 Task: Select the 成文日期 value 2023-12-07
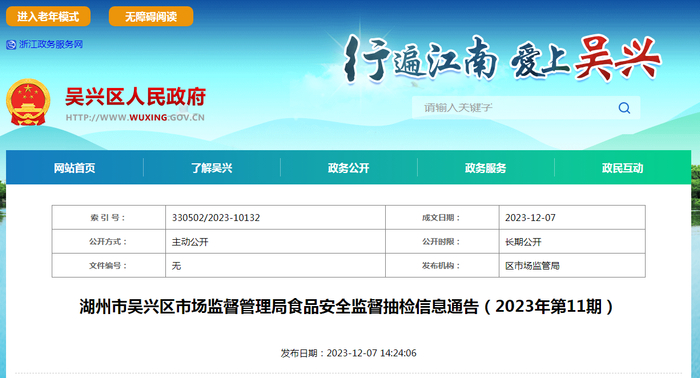530,218
